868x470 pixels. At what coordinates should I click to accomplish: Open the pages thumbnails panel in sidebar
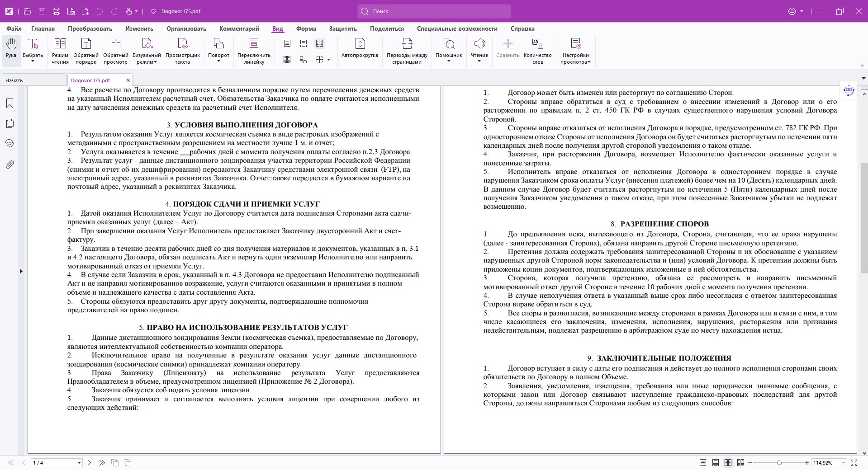pyautogui.click(x=9, y=123)
